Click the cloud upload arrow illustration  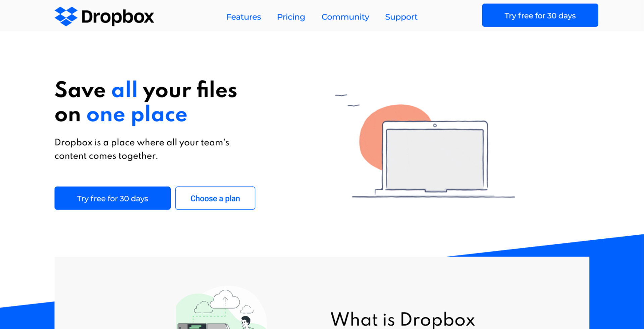pos(225,300)
